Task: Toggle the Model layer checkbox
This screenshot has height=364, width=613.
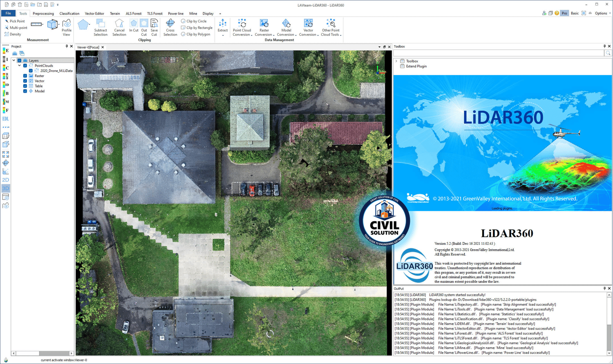Action: tap(25, 91)
